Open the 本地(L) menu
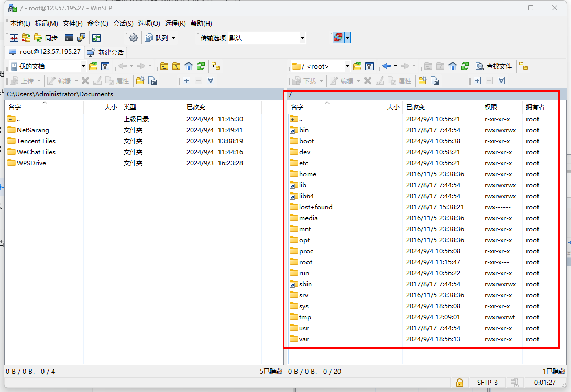 pyautogui.click(x=20, y=24)
